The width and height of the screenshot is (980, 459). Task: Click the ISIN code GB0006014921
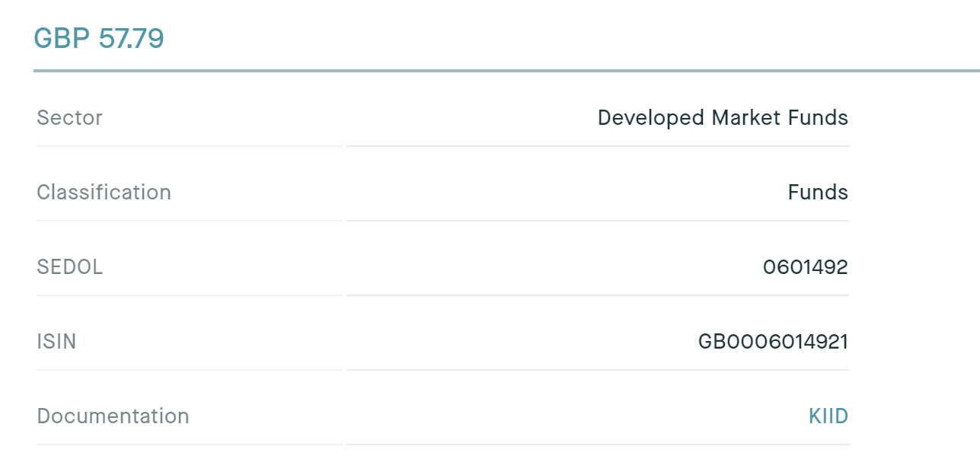click(772, 342)
